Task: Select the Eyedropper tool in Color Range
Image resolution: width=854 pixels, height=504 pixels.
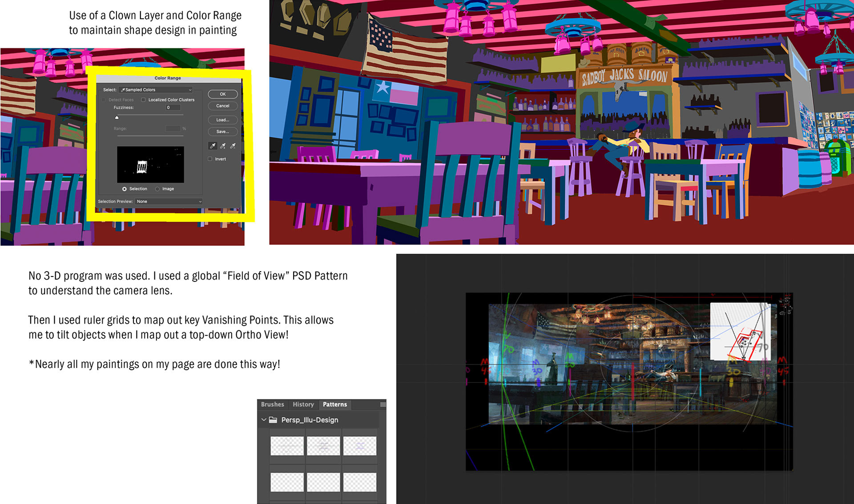Action: tap(213, 146)
